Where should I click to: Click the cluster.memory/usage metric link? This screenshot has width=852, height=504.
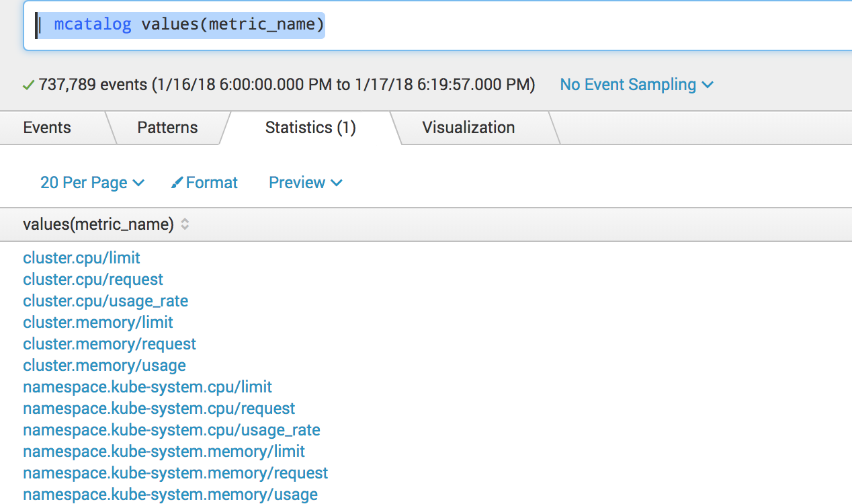point(104,366)
